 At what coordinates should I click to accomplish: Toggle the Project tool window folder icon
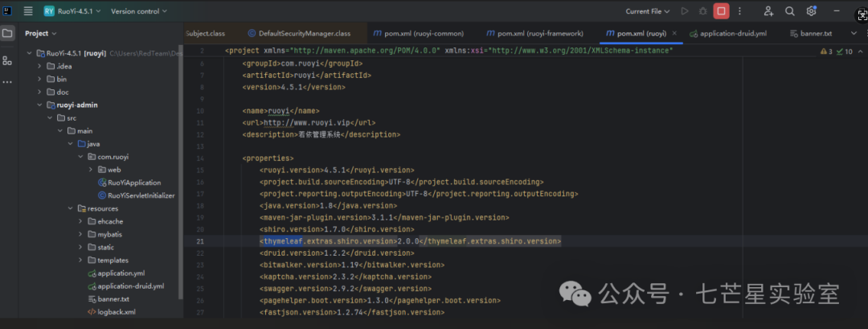pos(7,33)
